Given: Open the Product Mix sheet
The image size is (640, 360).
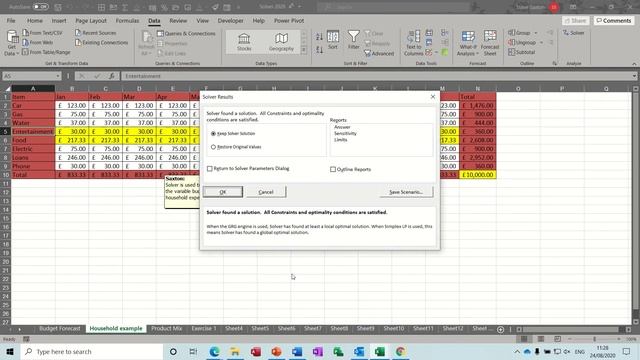Looking at the screenshot, I should 167,329.
